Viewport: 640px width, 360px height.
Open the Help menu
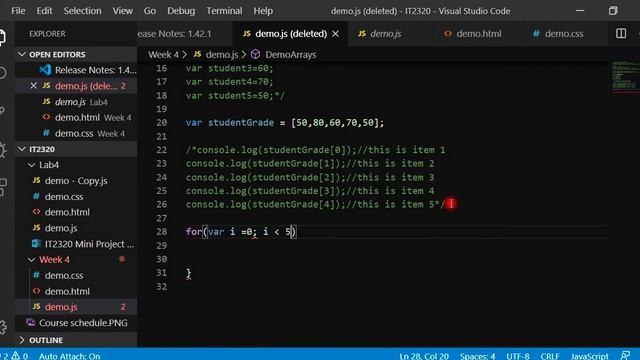click(263, 11)
